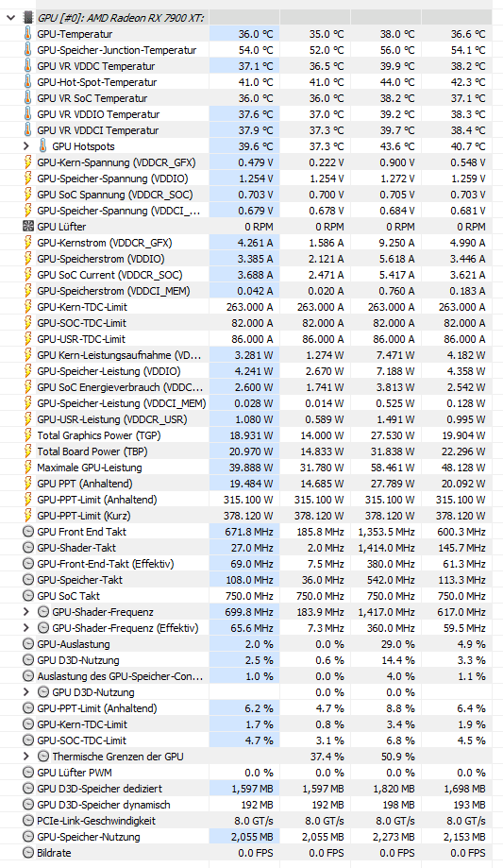Screen dimensions: 503x868
Task: Click minimum value 37.4 % of Thermische Grenzen
Action: 327,757
